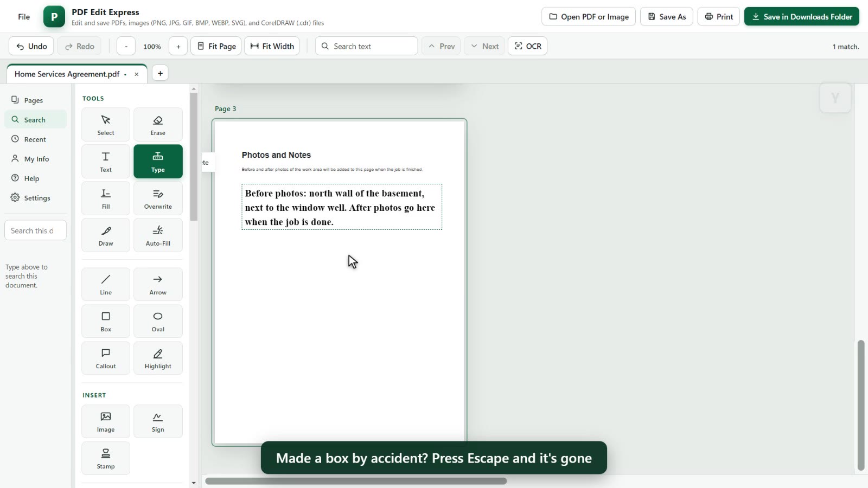This screenshot has width=868, height=488.
Task: Click the Type tool
Action: [158, 162]
